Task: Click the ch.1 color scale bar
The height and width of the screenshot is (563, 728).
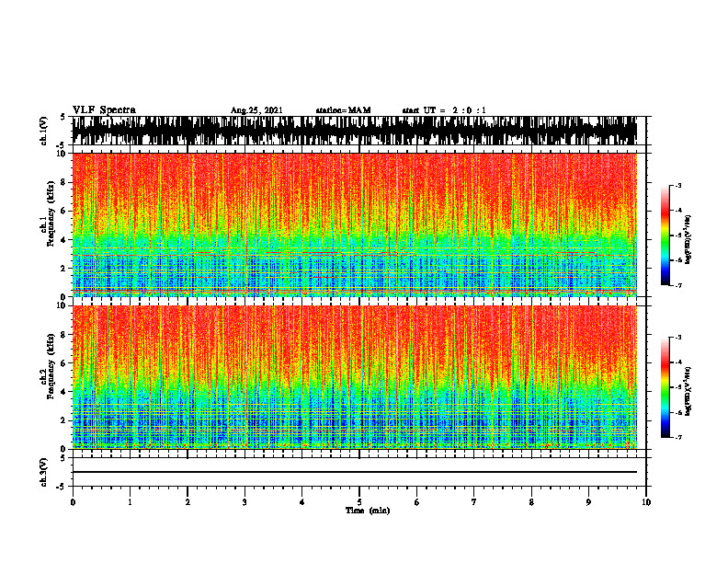Action: point(665,236)
